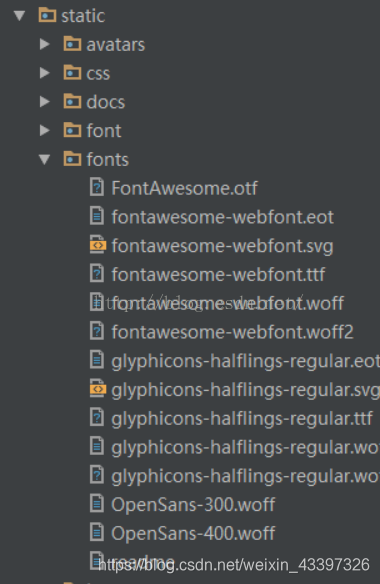Click the fontawesome-webfont.woff2 file icon
Image resolution: width=380 pixels, height=584 pixels.
pyautogui.click(x=97, y=331)
